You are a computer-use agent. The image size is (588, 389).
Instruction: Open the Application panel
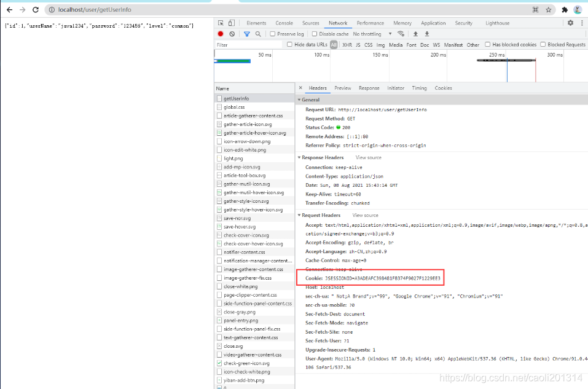coord(433,23)
